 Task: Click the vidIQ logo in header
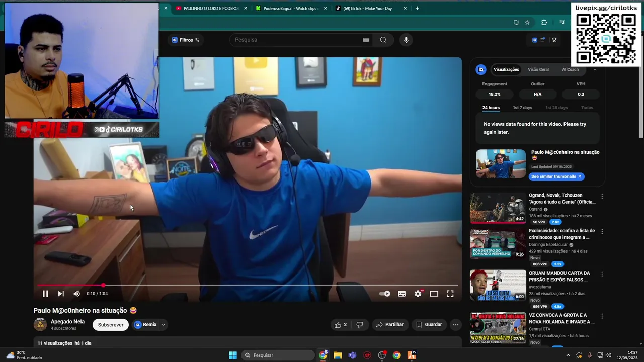click(x=534, y=40)
